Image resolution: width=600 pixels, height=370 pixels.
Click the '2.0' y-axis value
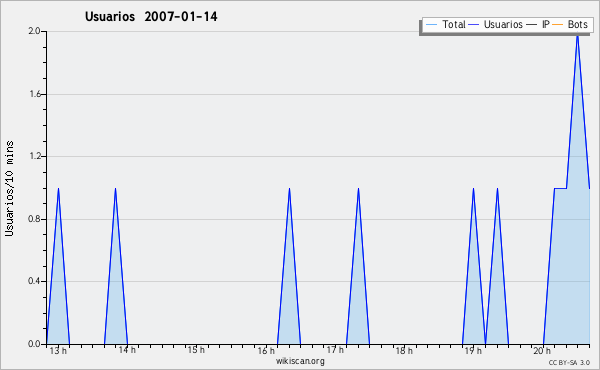point(34,31)
